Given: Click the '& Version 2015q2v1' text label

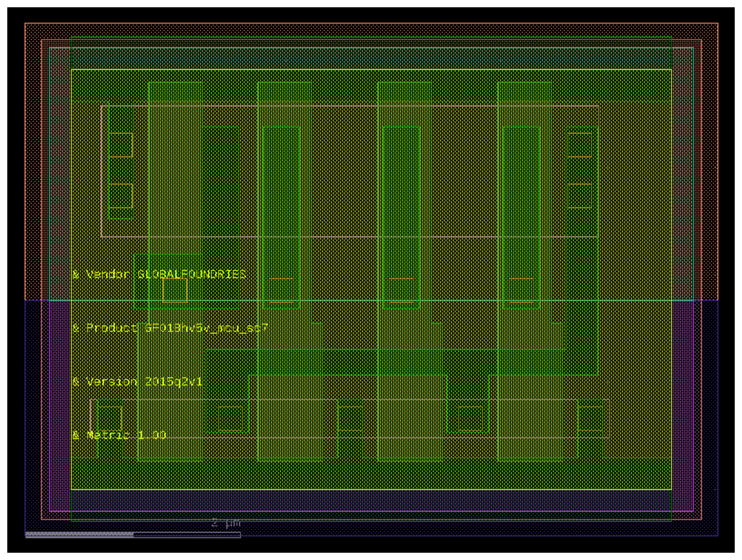Looking at the screenshot, I should coord(137,382).
